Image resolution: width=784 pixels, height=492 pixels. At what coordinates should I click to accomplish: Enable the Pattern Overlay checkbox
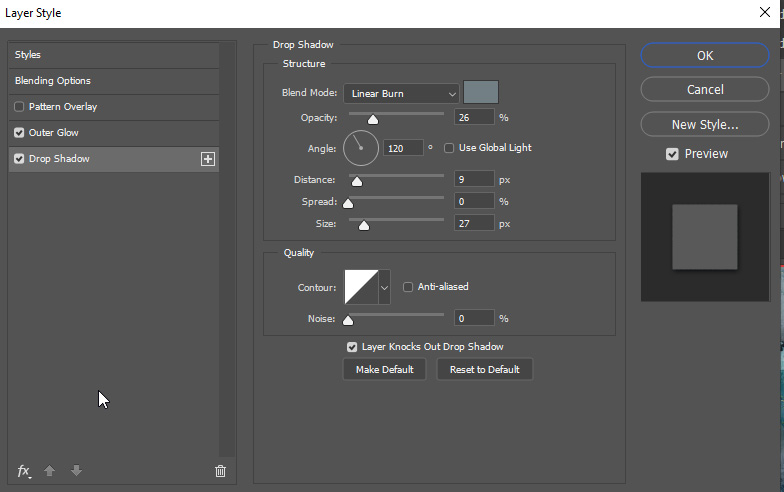pos(19,106)
